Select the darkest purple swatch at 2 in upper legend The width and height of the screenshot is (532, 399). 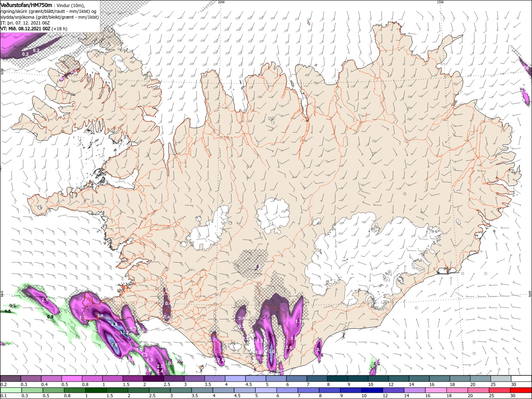(153, 379)
